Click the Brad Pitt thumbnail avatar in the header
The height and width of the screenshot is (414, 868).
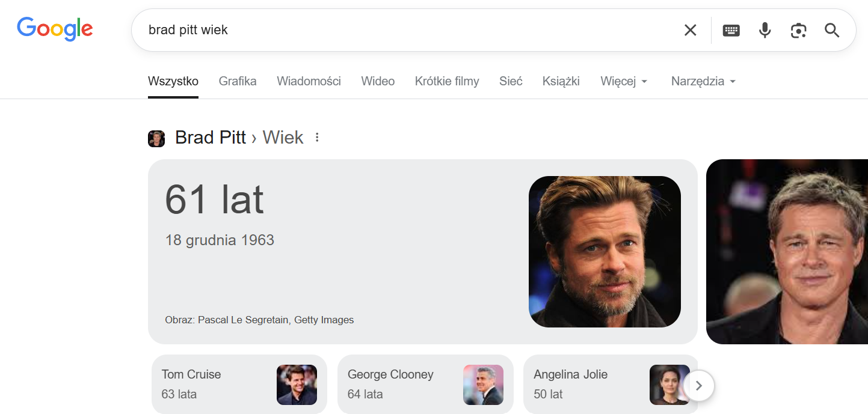(156, 138)
